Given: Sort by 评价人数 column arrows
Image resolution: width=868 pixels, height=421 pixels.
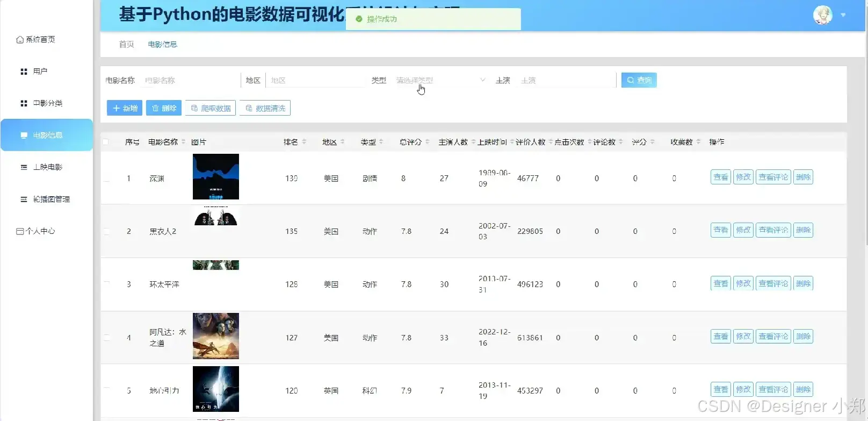Looking at the screenshot, I should point(551,142).
